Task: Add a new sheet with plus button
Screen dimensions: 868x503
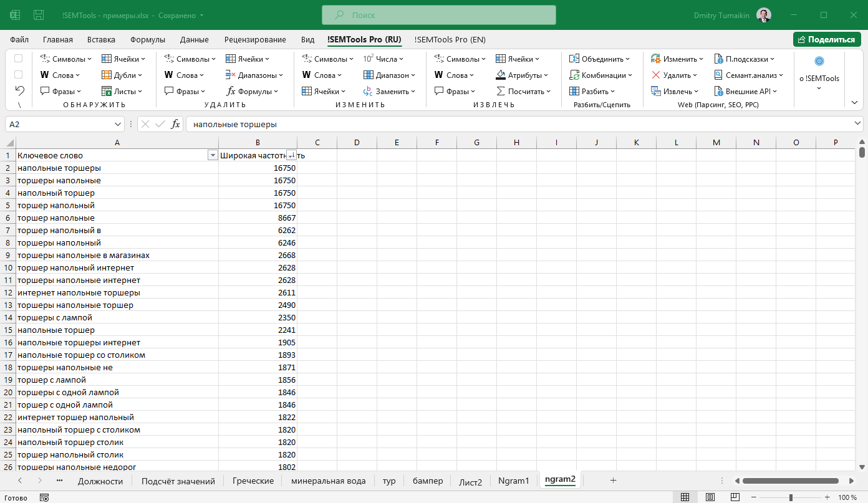Action: click(613, 481)
